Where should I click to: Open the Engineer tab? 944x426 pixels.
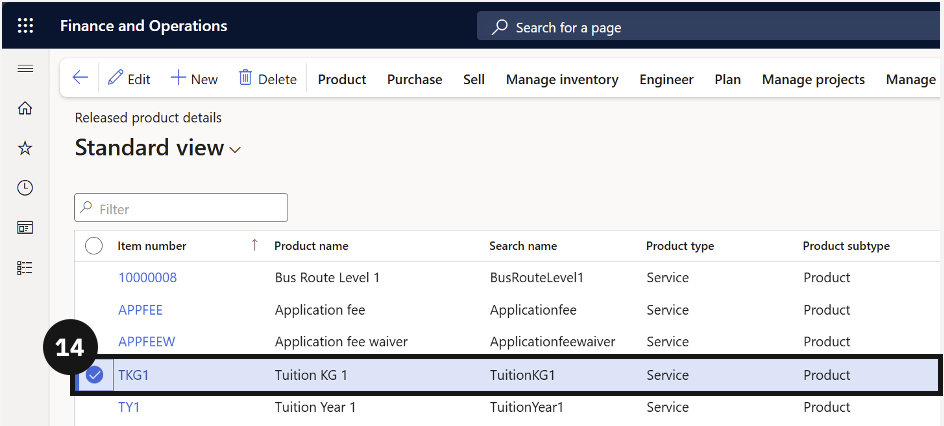tap(666, 79)
